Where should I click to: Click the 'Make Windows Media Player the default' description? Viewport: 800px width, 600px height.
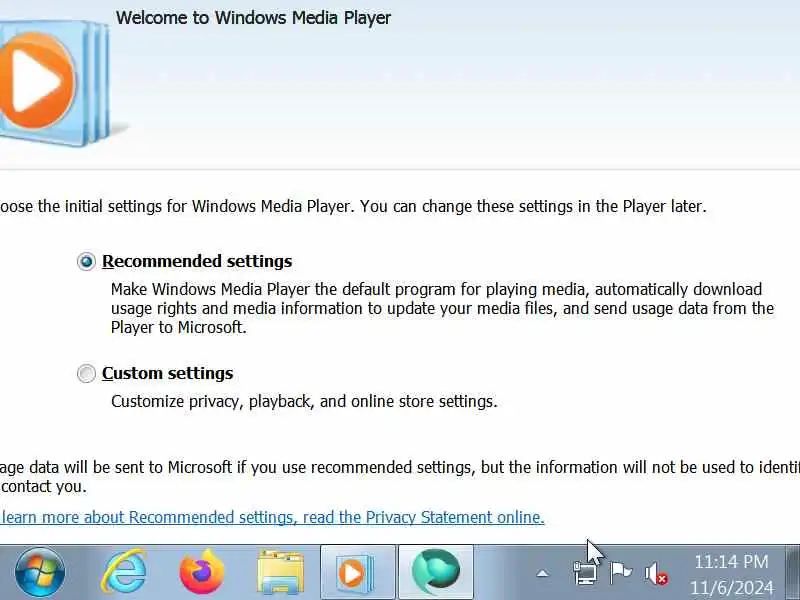coord(442,308)
